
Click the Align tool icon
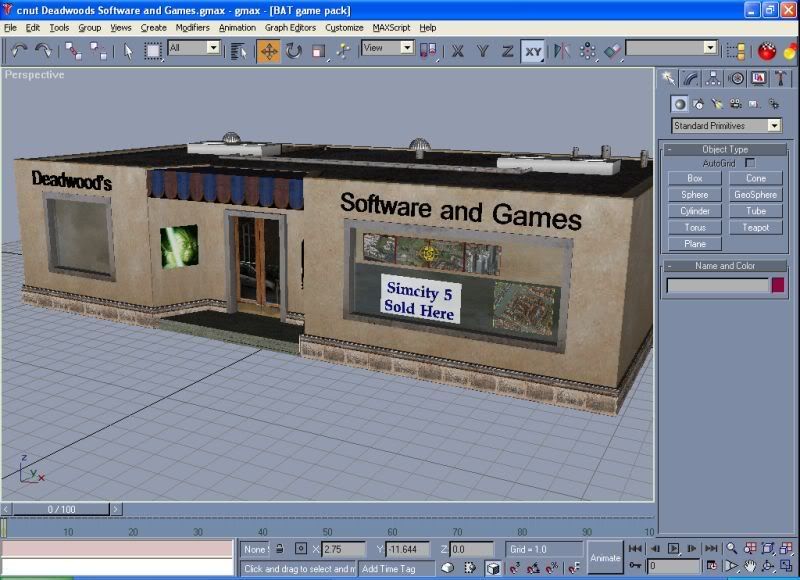[x=612, y=51]
